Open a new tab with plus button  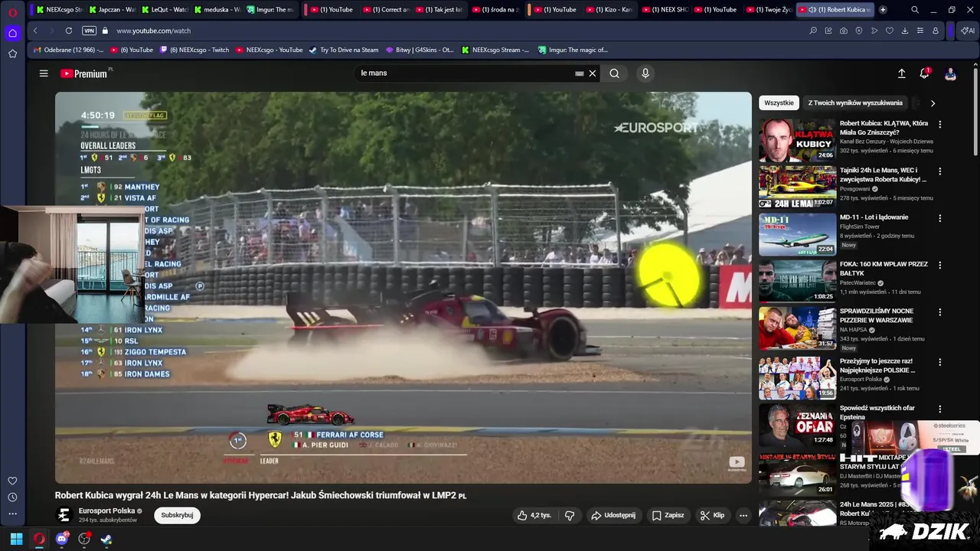pyautogui.click(x=883, y=10)
